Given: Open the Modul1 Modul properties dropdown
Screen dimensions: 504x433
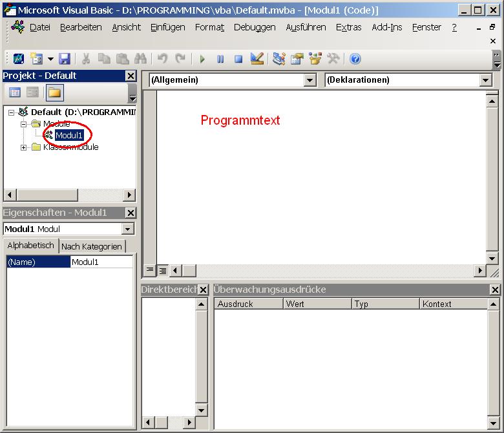Looking at the screenshot, I should (127, 229).
